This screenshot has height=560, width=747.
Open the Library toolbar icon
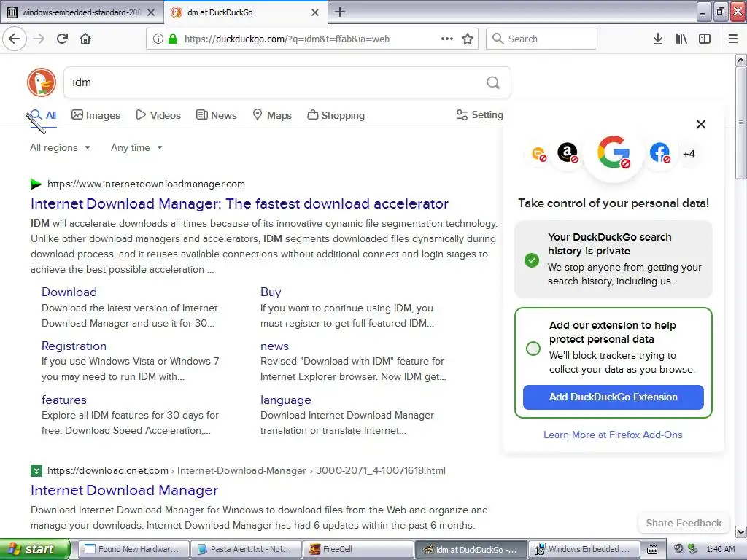(x=681, y=39)
